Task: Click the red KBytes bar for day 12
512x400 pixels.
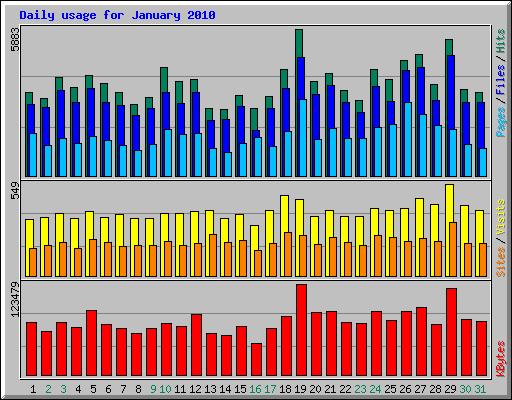Action: 196,345
